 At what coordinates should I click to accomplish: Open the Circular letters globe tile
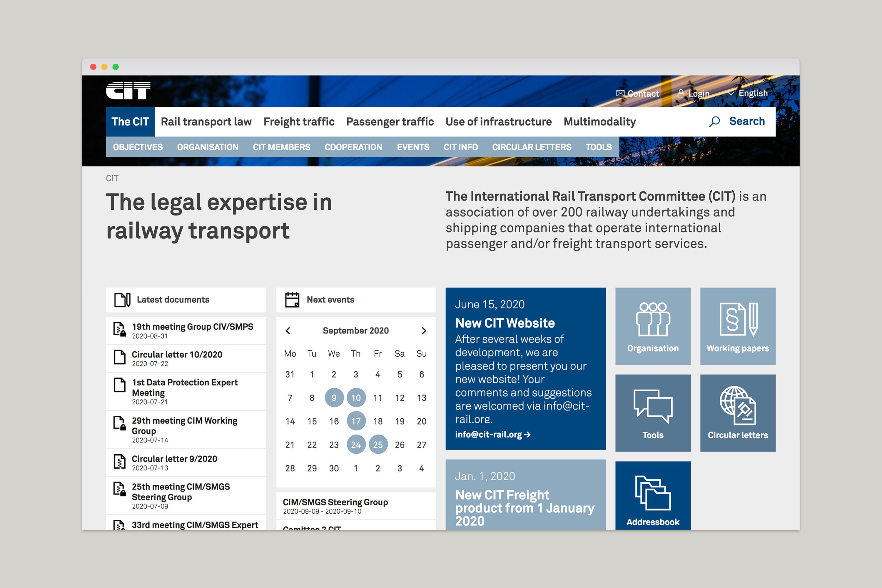click(738, 413)
